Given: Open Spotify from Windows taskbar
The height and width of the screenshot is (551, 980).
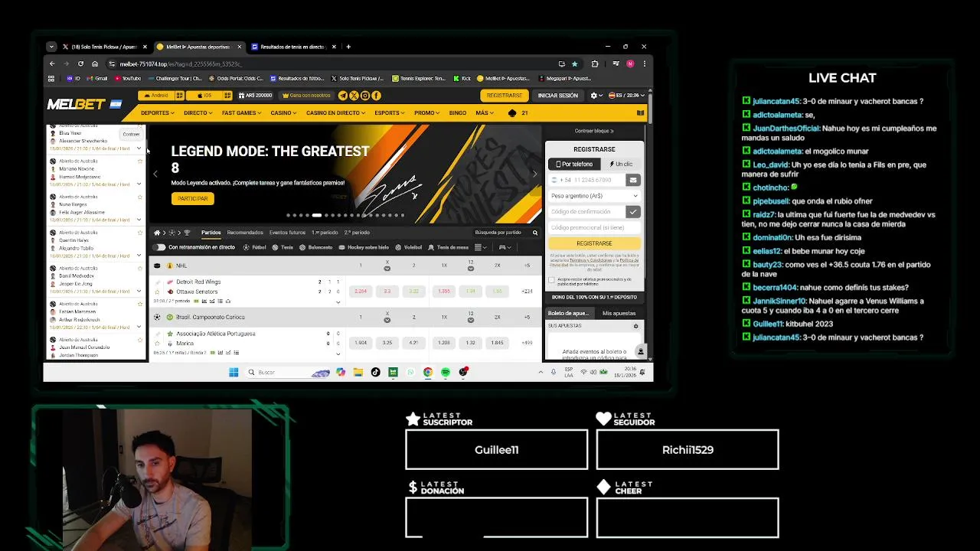Looking at the screenshot, I should (446, 372).
